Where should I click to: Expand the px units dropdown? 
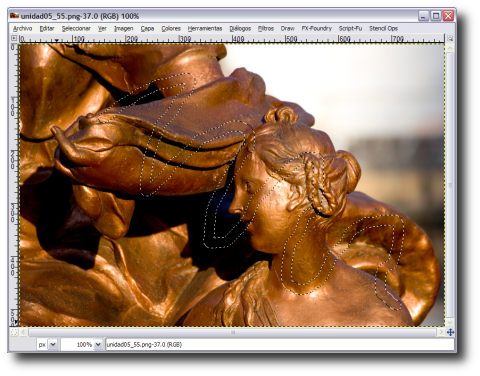pyautogui.click(x=53, y=344)
